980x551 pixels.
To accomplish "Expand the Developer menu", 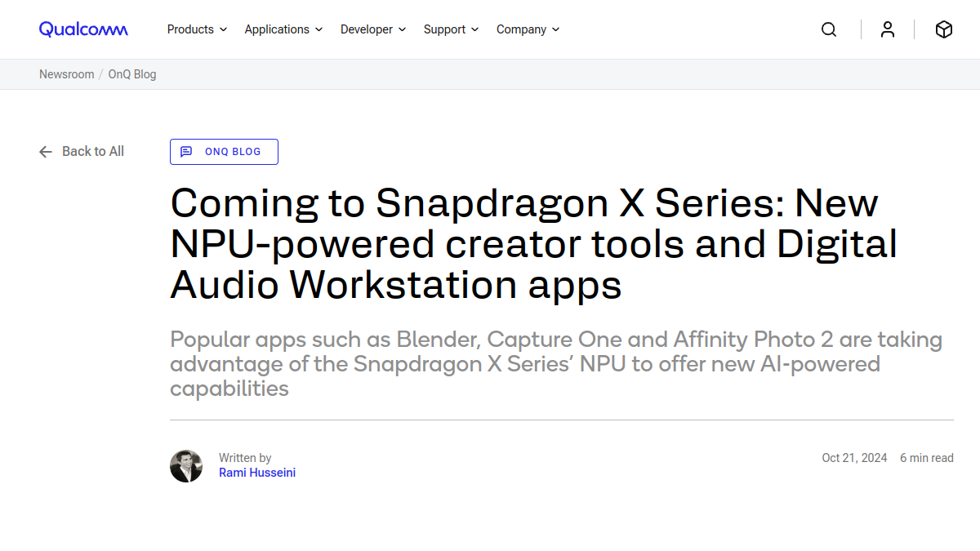I will coord(373,29).
